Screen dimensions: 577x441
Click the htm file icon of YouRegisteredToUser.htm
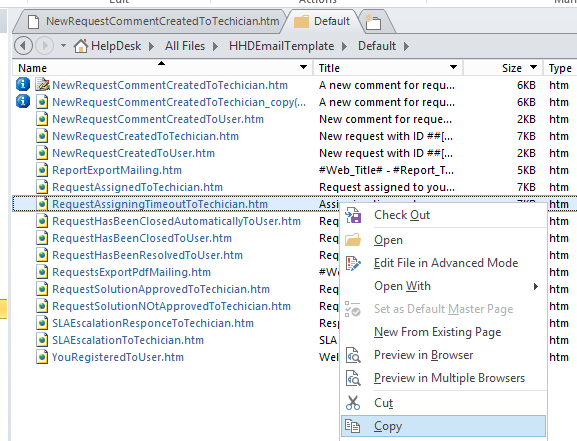point(42,357)
